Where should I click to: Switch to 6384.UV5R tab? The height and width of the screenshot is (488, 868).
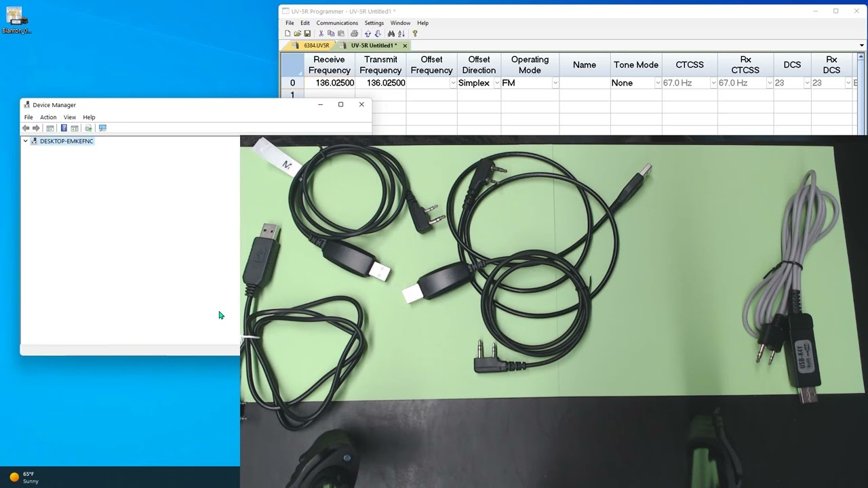[311, 45]
